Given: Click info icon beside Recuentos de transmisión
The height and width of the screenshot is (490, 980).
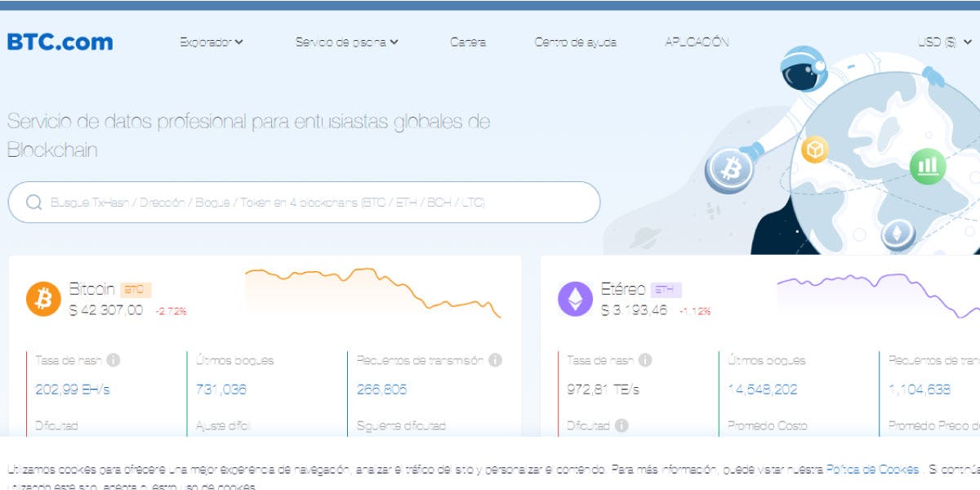Looking at the screenshot, I should 495,360.
